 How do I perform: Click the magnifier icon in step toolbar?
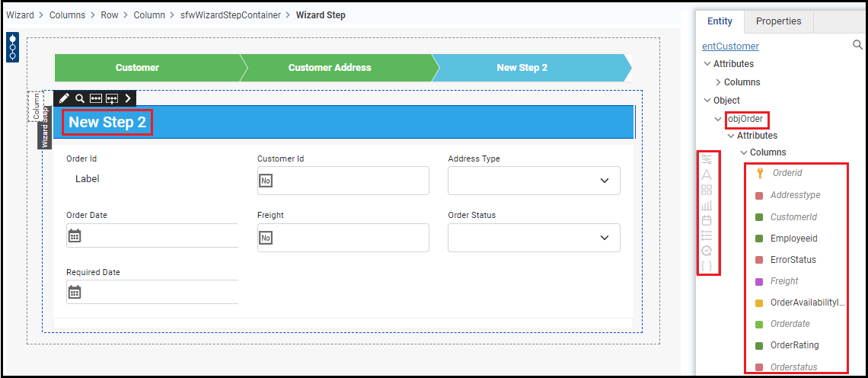(79, 98)
